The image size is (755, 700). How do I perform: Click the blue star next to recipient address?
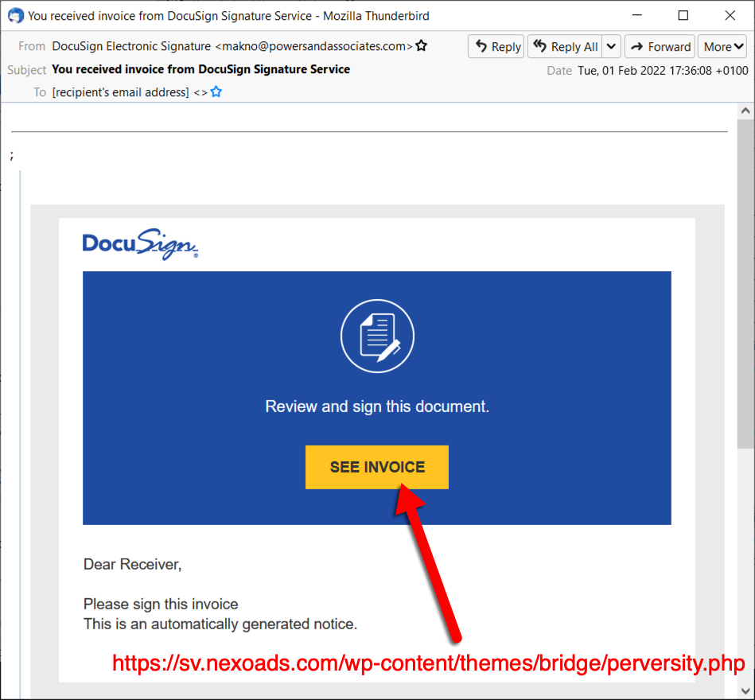216,91
